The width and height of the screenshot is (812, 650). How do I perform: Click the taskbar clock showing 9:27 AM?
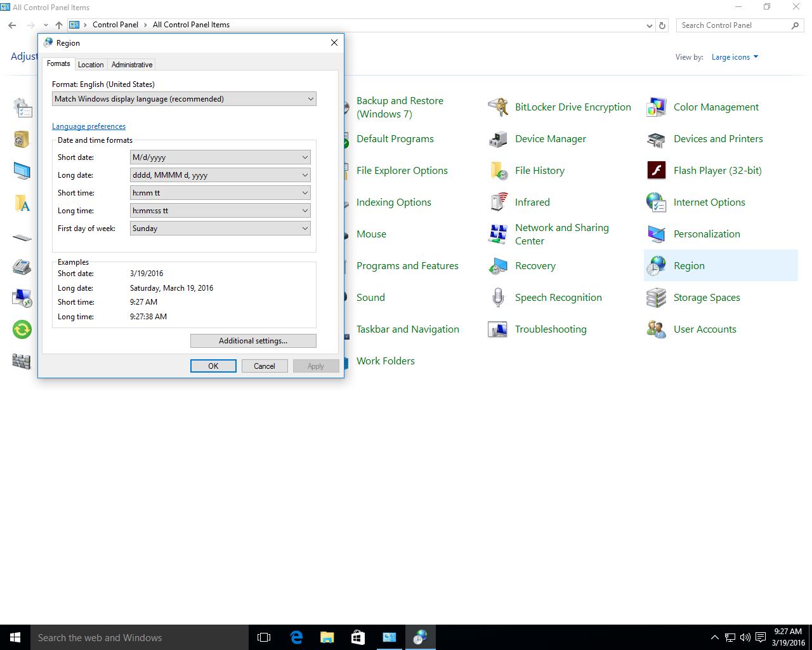click(x=788, y=637)
